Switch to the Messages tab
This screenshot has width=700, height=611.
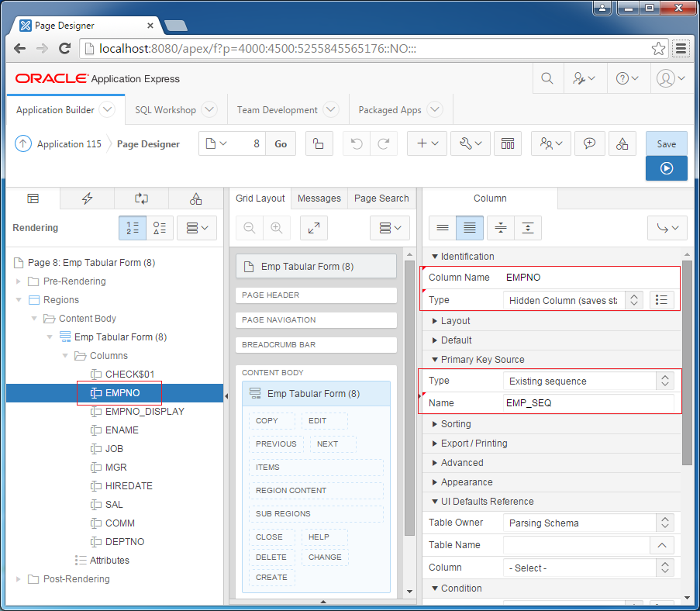(x=319, y=198)
